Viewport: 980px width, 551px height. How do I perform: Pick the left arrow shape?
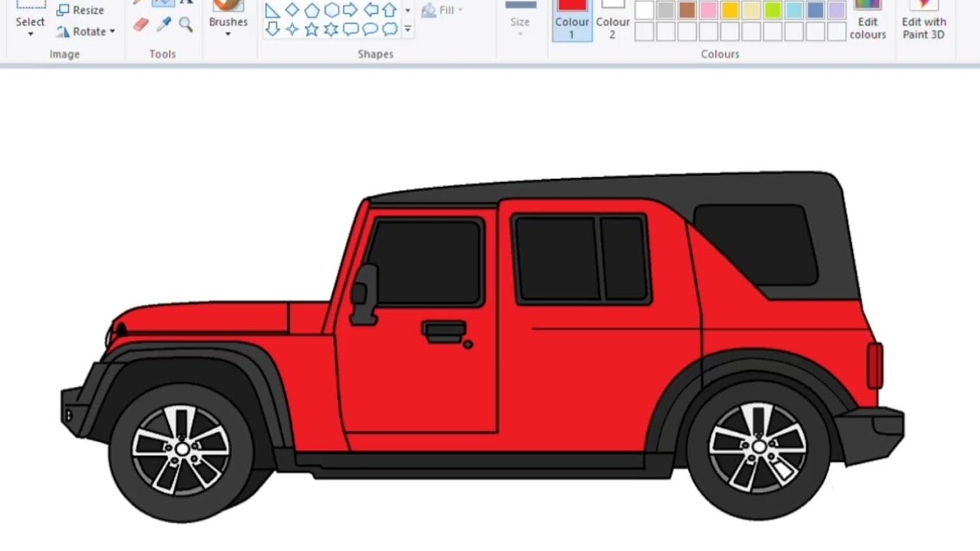coord(371,10)
